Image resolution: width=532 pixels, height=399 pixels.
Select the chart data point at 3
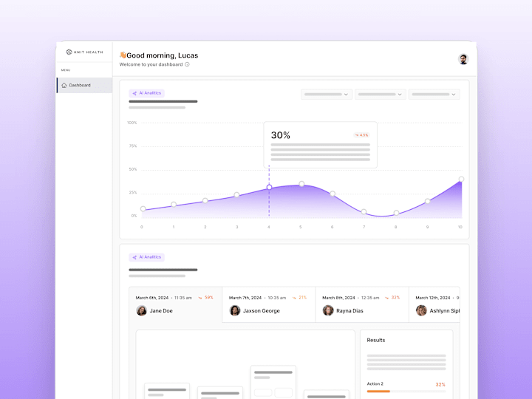click(237, 195)
